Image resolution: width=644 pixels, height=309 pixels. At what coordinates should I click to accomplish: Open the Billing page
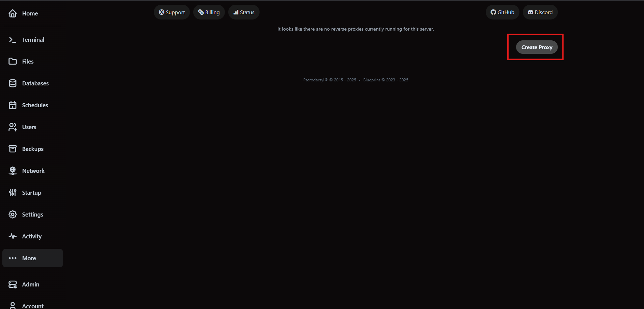coord(209,12)
